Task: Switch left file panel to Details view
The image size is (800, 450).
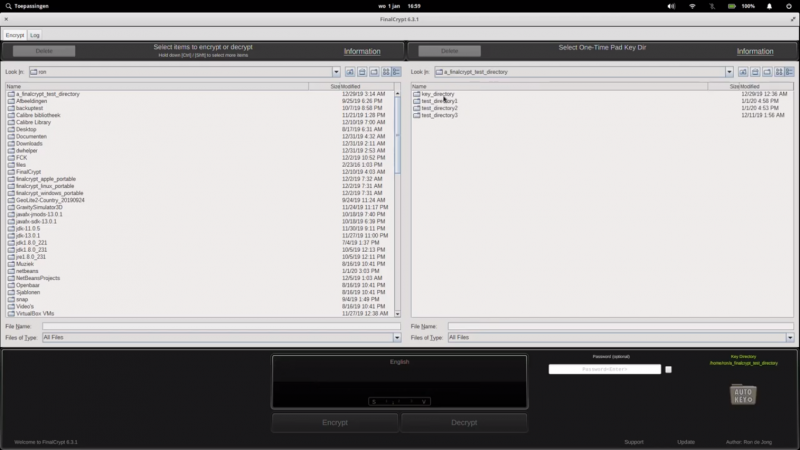Action: (396, 72)
